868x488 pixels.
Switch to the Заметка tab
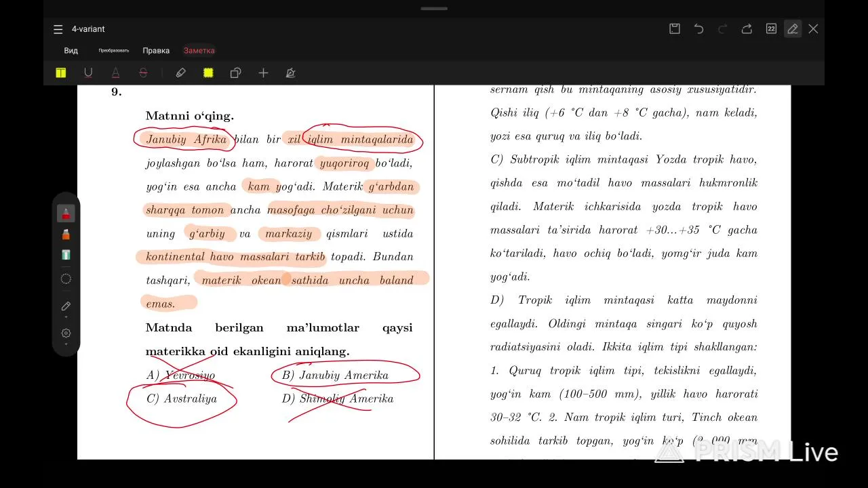pyautogui.click(x=199, y=51)
